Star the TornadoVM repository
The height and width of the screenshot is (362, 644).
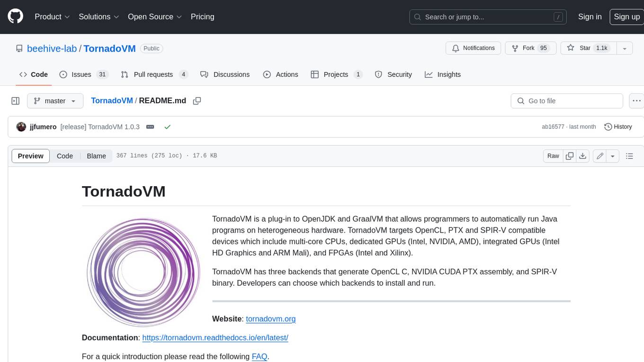click(x=588, y=48)
